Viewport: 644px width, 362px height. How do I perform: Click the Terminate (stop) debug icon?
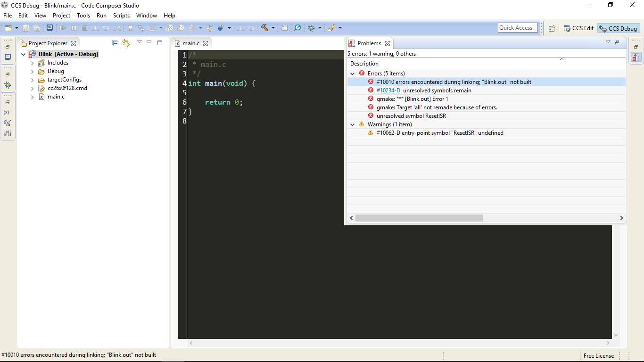coord(84,28)
